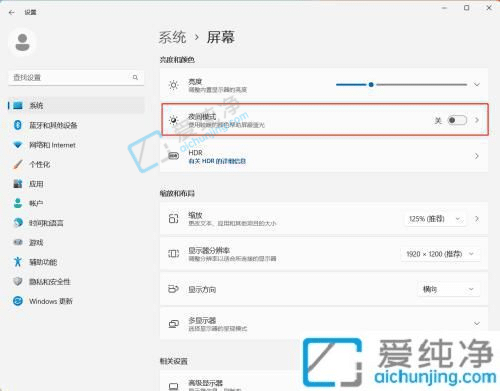The image size is (500, 391).
Task: Click the system monitor icon in sidebar
Action: pos(18,106)
